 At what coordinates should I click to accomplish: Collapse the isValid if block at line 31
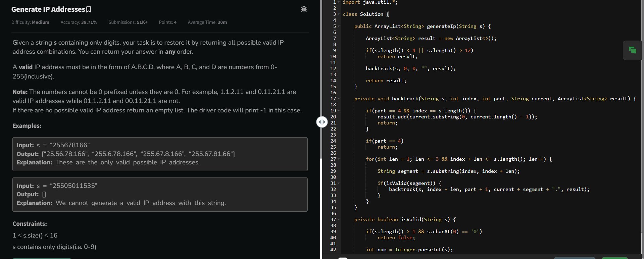pos(339,184)
